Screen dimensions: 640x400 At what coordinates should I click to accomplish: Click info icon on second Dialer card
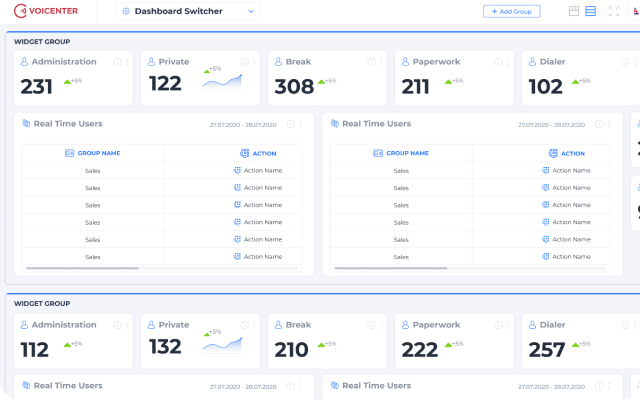[625, 325]
